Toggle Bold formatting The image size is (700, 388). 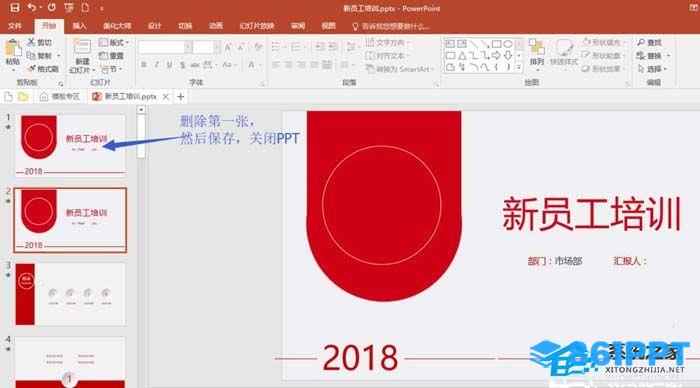(144, 65)
